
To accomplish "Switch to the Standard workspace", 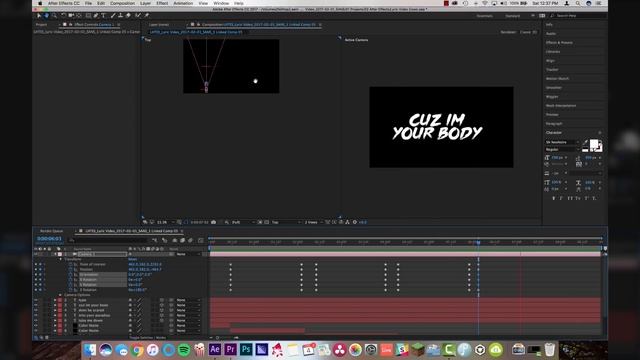I will 513,16.
